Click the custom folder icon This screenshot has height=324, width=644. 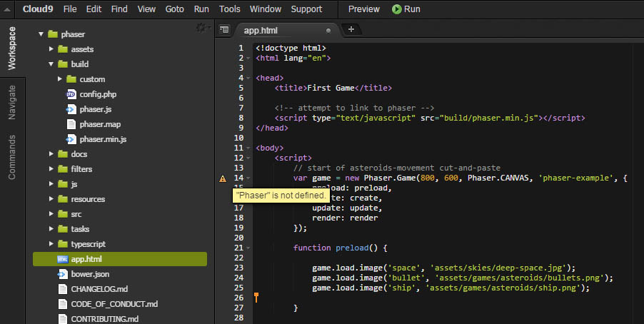pos(71,79)
